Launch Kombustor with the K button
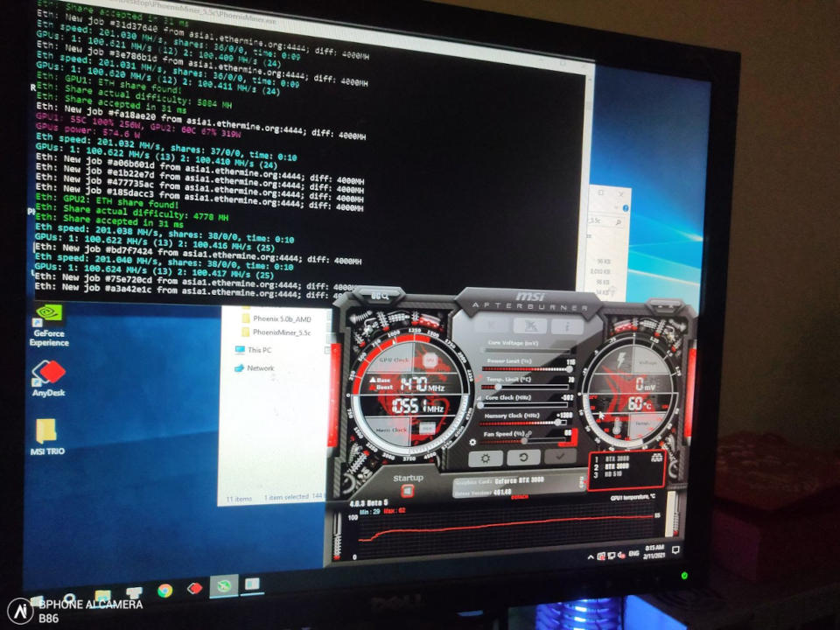 point(493,325)
